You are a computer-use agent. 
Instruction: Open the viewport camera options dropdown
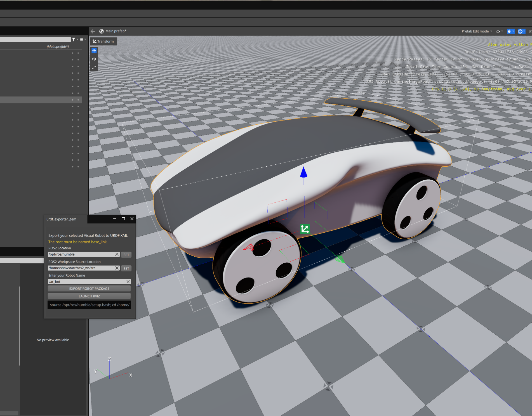tap(500, 31)
